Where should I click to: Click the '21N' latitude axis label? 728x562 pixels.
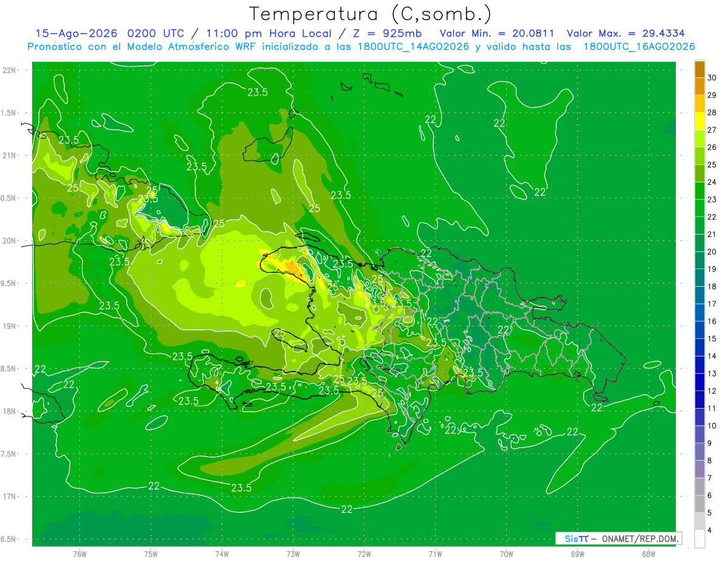click(10, 155)
